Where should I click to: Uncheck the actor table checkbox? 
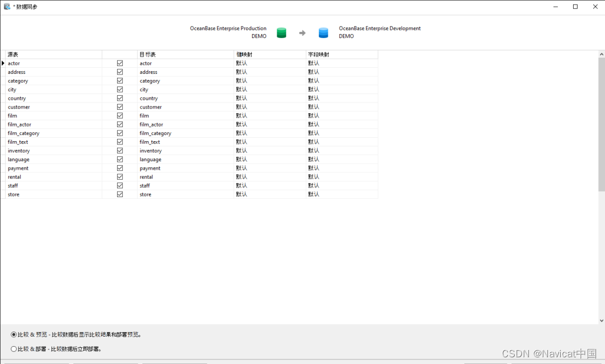tap(120, 63)
